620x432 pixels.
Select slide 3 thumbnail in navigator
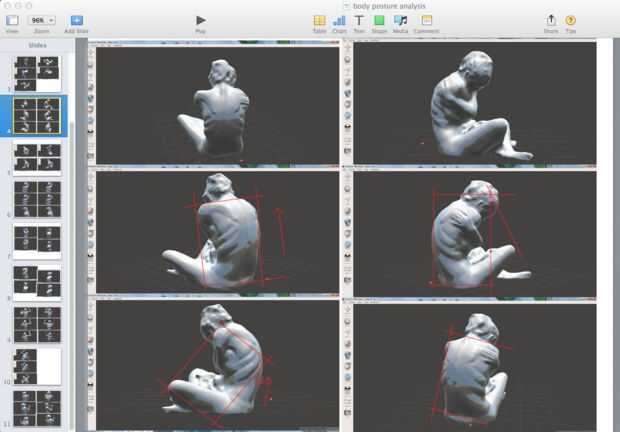38,74
